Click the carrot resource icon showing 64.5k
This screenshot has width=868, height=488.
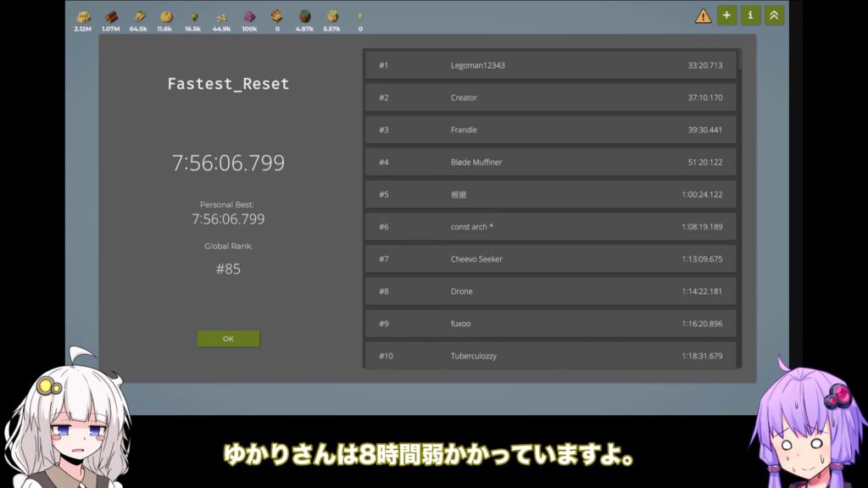point(138,17)
